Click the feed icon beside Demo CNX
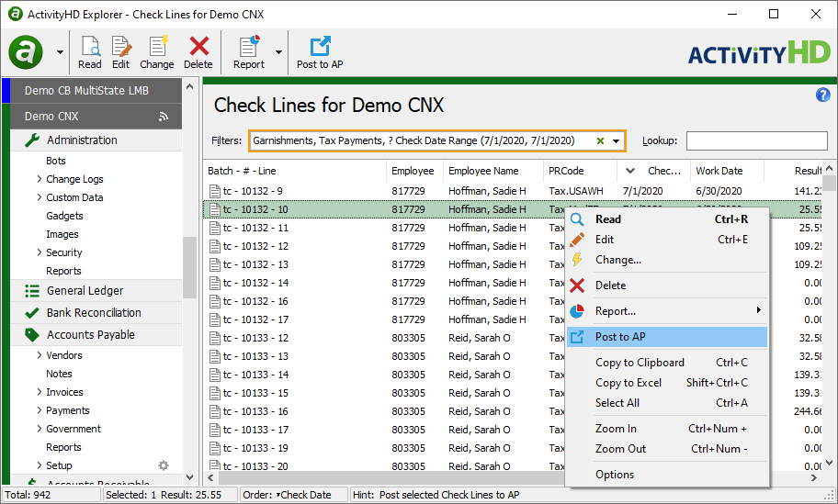Image resolution: width=838 pixels, height=504 pixels. pos(164,117)
